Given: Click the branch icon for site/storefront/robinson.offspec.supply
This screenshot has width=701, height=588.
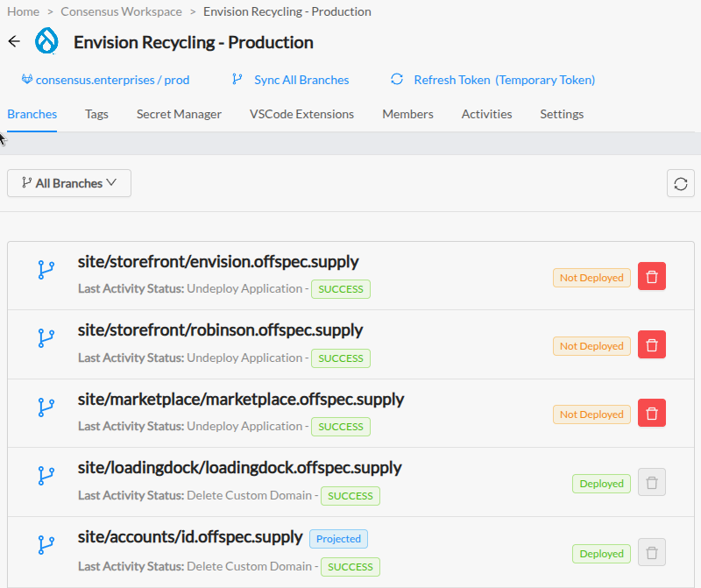Looking at the screenshot, I should tap(46, 338).
